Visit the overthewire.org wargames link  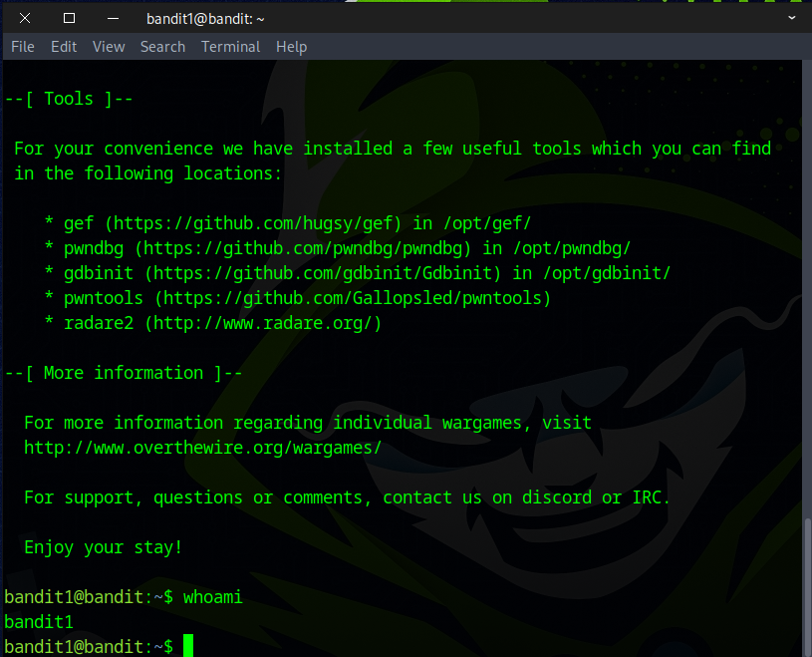[202, 448]
